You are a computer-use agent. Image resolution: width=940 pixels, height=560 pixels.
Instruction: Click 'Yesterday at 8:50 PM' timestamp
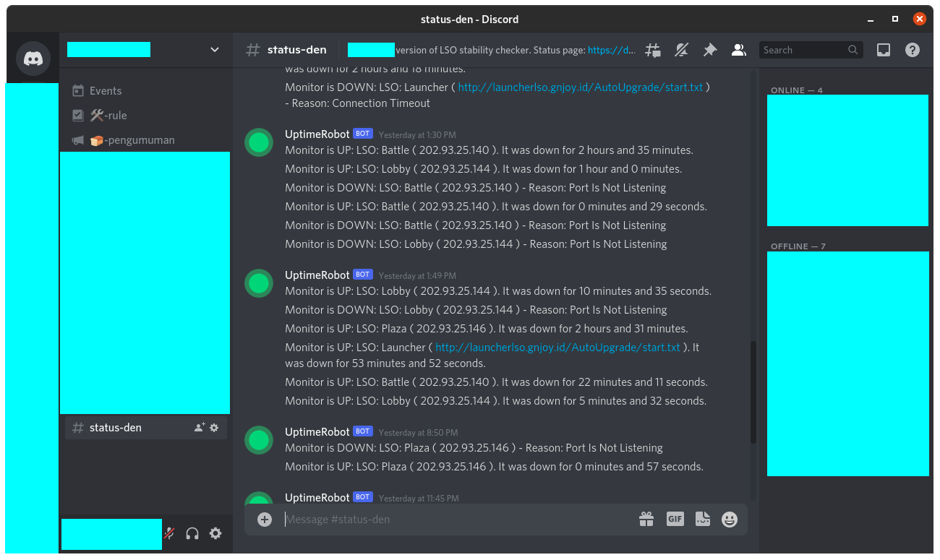pyautogui.click(x=418, y=433)
